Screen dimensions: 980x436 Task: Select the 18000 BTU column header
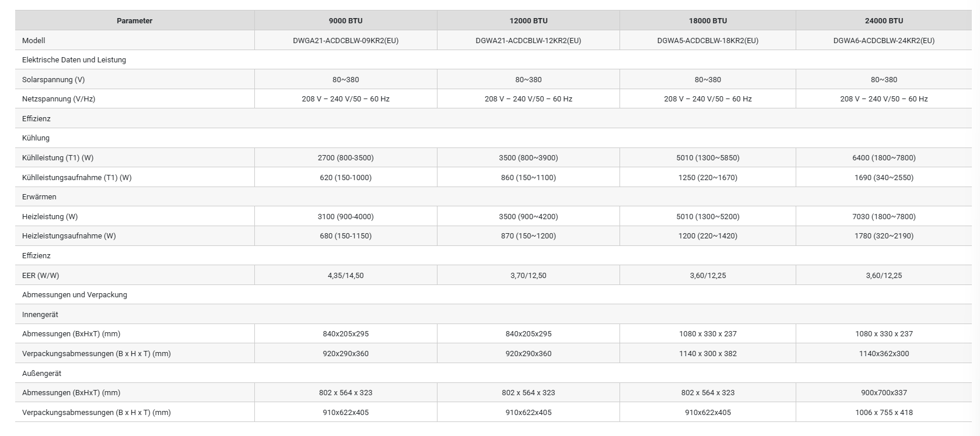708,20
